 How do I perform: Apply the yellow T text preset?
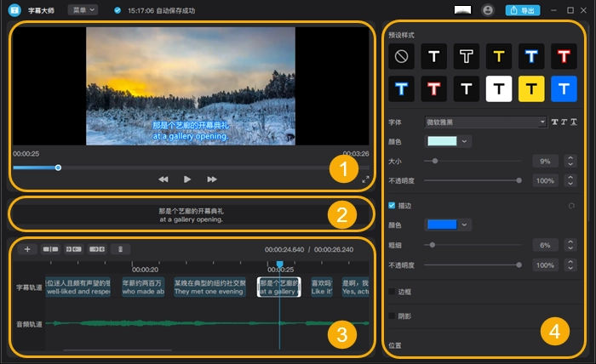499,56
